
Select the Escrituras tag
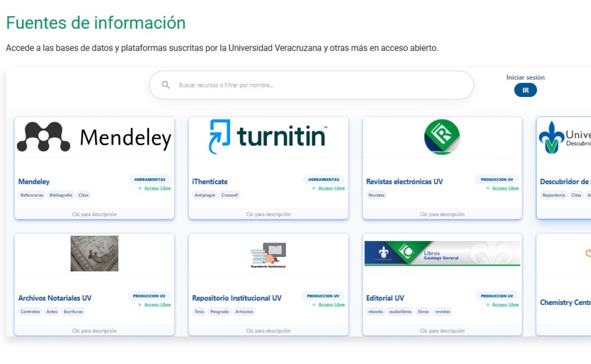(x=73, y=312)
